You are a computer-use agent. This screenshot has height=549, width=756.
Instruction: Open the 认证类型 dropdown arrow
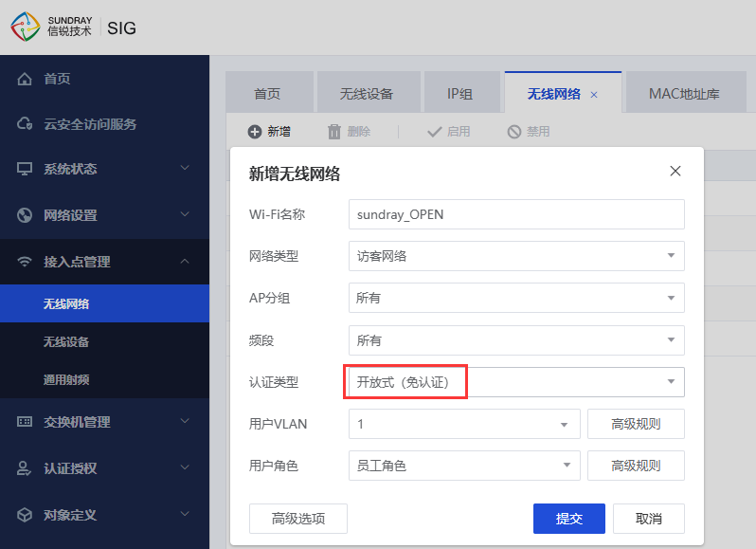coord(671,381)
